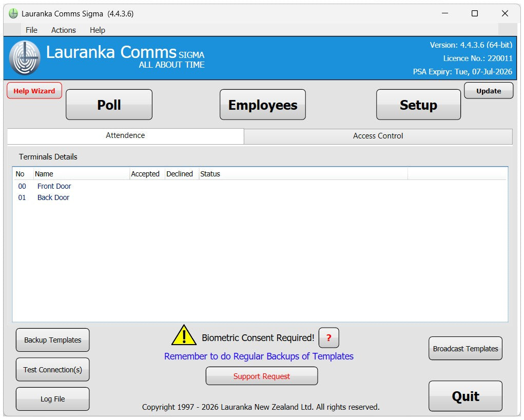Screen dimensions: 524x420
Task: Click the Version 4.4.3.6 (64-bit) text
Action: coord(471,45)
